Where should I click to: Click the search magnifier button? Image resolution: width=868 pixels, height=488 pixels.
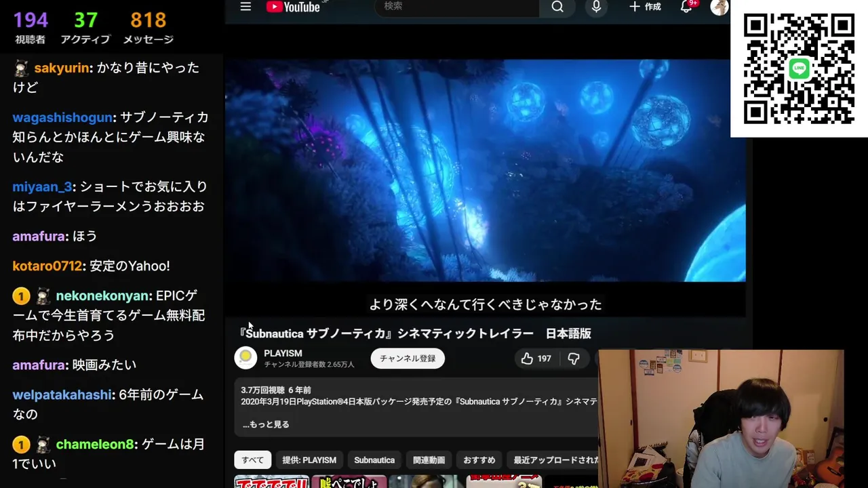557,7
